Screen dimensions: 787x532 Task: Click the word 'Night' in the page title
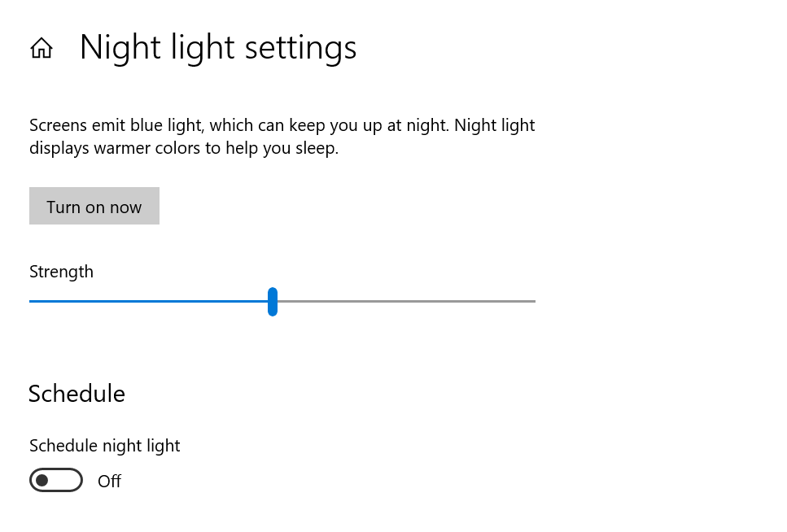coord(121,49)
